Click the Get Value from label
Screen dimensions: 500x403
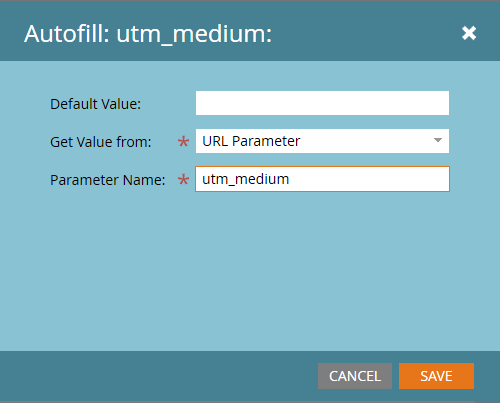click(101, 142)
